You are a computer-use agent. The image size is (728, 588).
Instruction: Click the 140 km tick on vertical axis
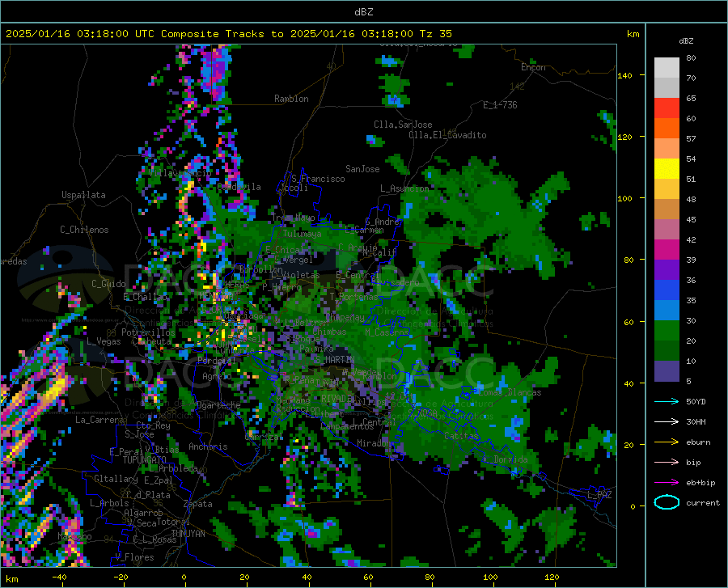[x=625, y=76]
